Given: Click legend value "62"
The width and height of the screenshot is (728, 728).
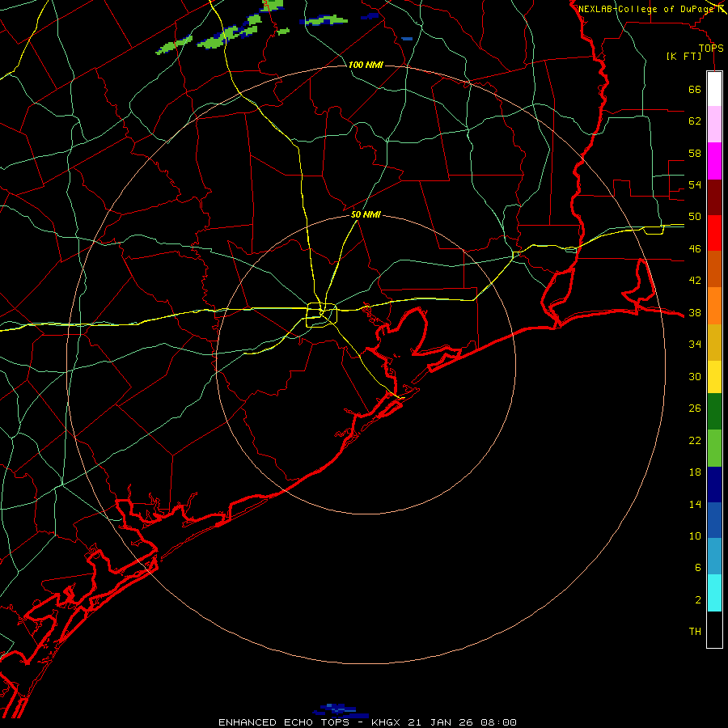Looking at the screenshot, I should 695,121.
